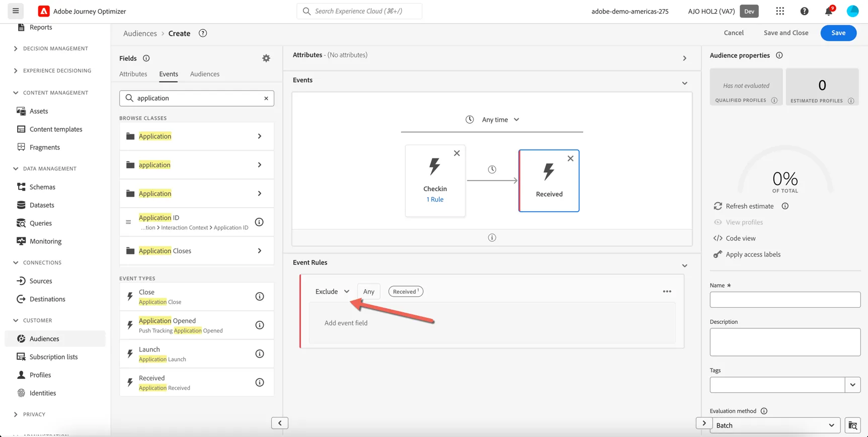Image resolution: width=868 pixels, height=437 pixels.
Task: Show info for Application ID field
Action: [x=259, y=222]
